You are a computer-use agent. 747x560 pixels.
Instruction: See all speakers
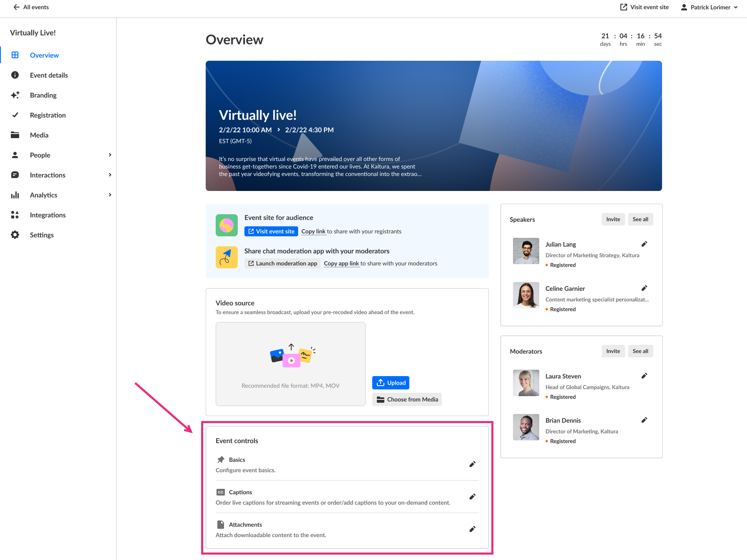click(x=640, y=219)
